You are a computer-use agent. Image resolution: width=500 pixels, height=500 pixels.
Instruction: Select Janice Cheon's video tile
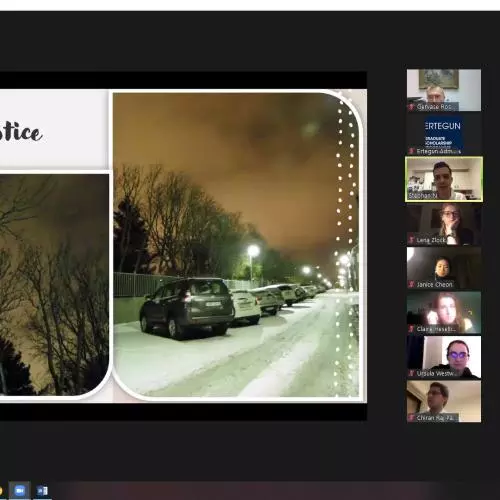tap(444, 268)
